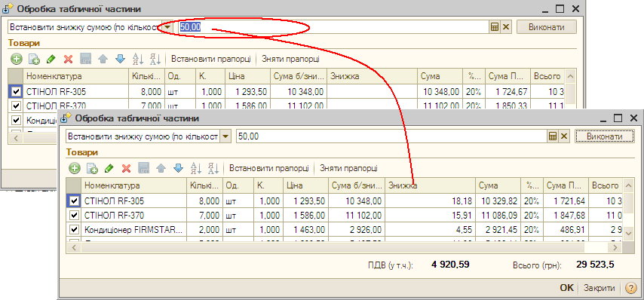Click Sort descending icon in front window toolbar
Viewport: 644px width, 300px height.
coord(213,168)
